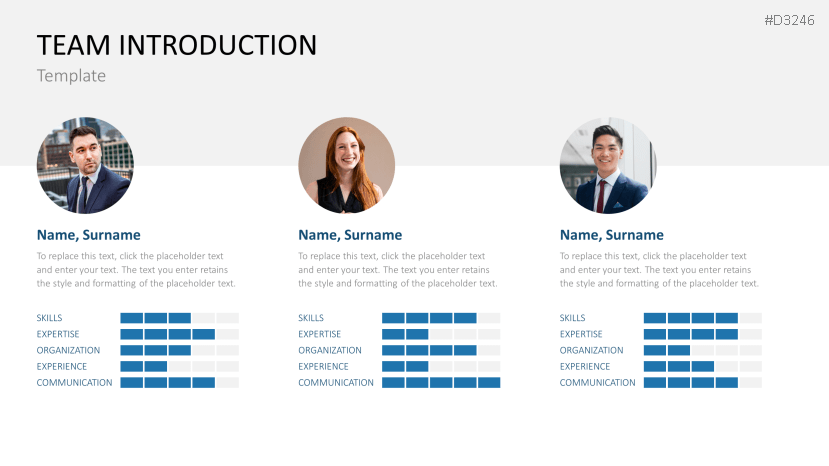
Task: Click the TEAM INTRODUCTION title text
Action: click(x=177, y=45)
